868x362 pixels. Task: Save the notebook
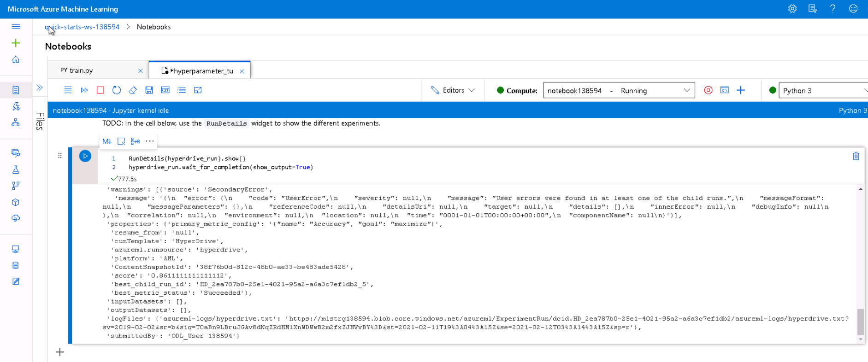pyautogui.click(x=149, y=90)
